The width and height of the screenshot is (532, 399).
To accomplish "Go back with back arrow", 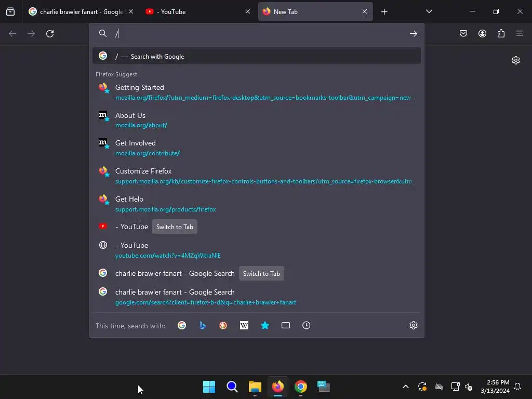I will pos(12,34).
